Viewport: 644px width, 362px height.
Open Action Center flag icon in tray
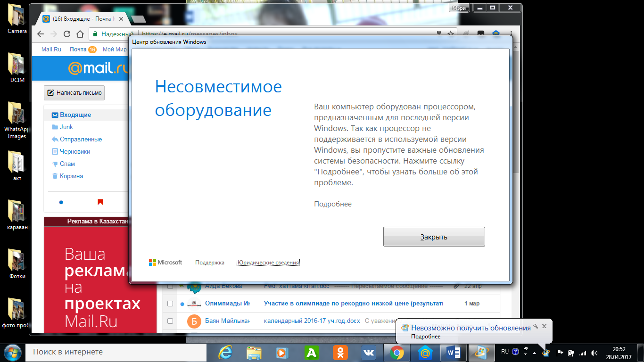point(560,353)
